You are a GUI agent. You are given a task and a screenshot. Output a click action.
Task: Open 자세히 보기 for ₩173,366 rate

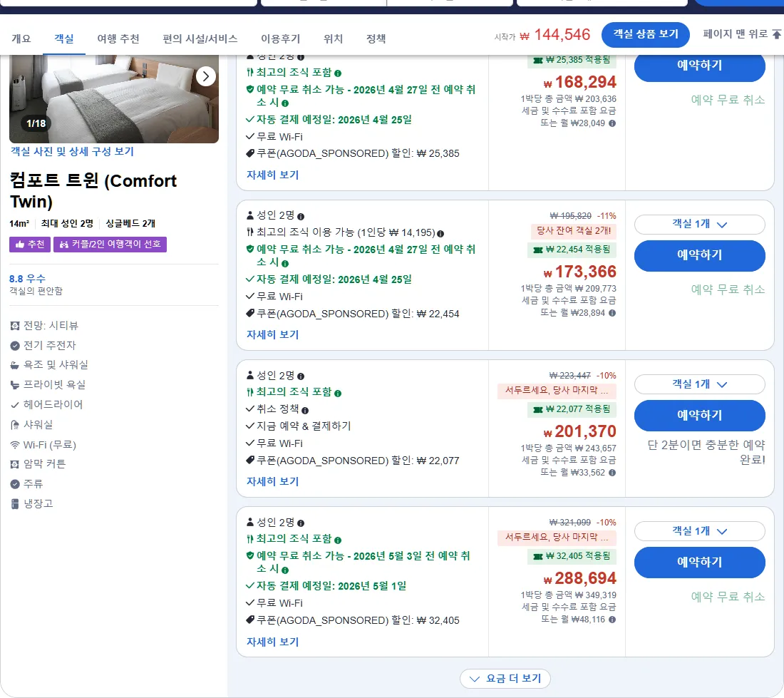(x=272, y=334)
